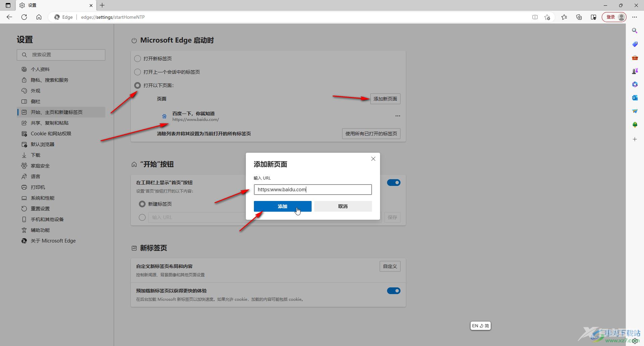Open 侧栏 settings section
Viewport: 644px width, 346px height.
tap(61, 101)
